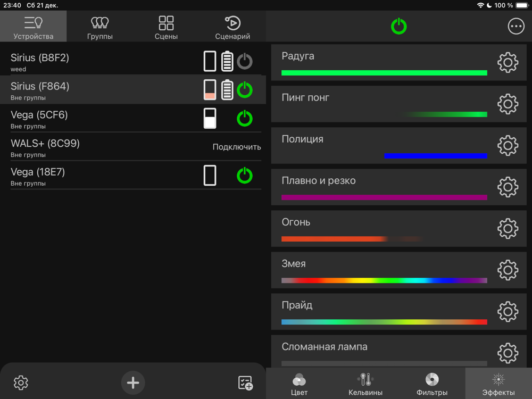
Task: Select the Плавно и резко purple bar
Action: click(384, 197)
